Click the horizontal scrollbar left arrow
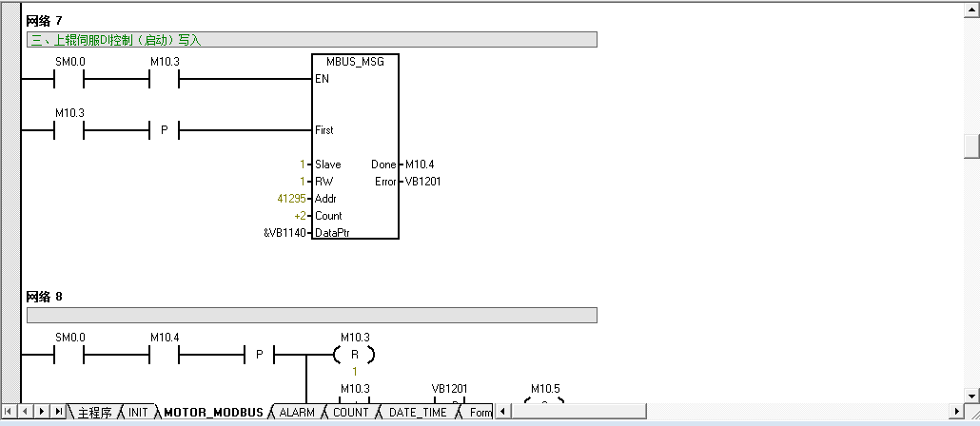 [x=502, y=412]
